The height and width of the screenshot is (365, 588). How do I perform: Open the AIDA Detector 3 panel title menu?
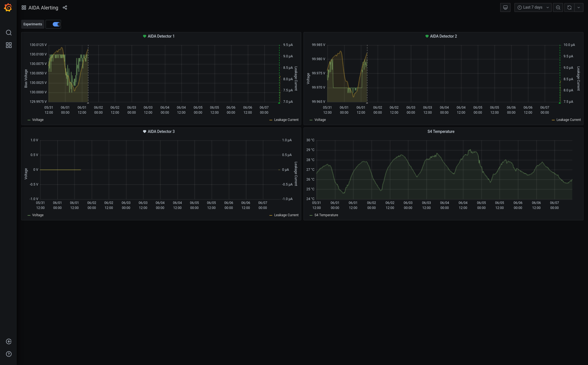pos(161,132)
